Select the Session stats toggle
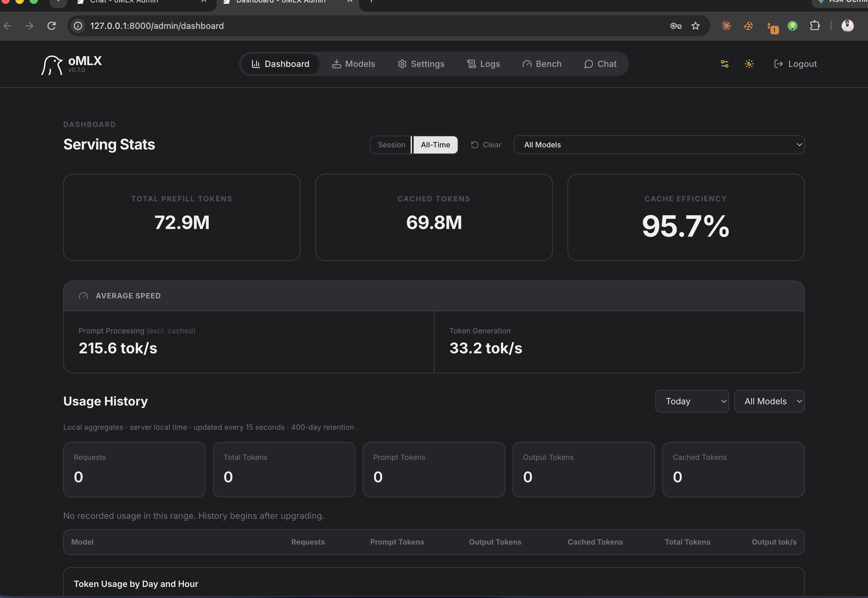This screenshot has width=868, height=598. 391,145
